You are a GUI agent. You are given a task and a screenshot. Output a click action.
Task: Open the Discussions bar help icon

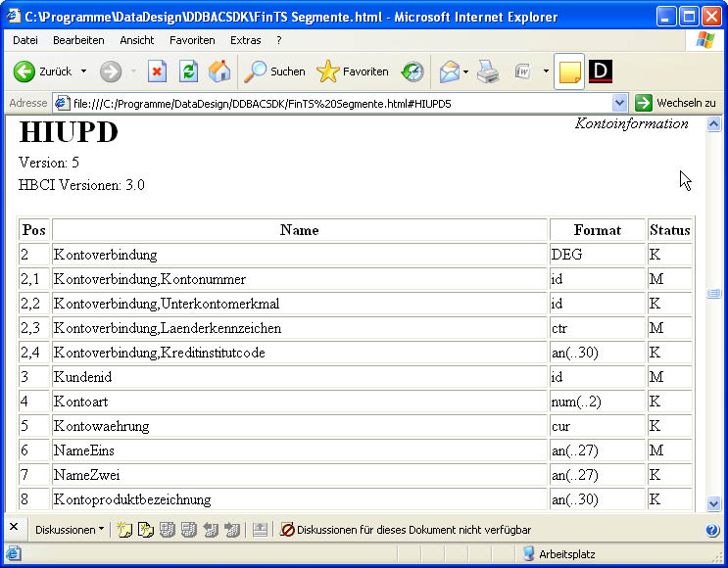tap(712, 530)
